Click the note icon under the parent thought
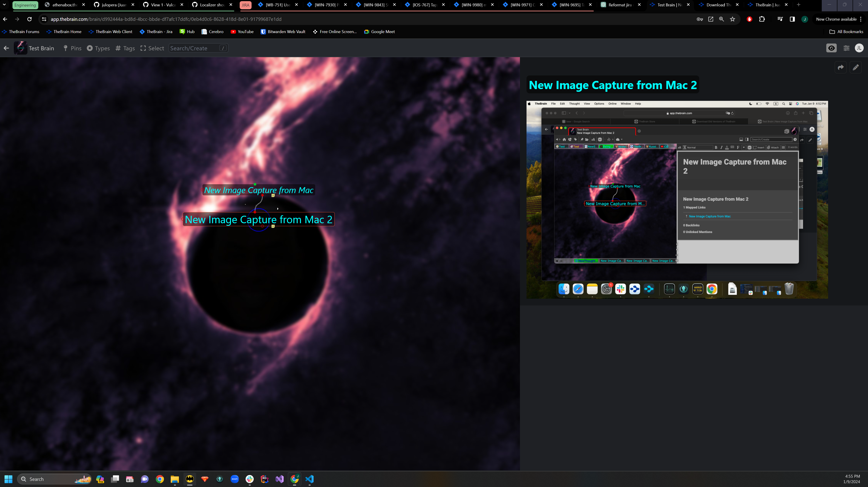Screen dimensions: 868x487 [x=273, y=196]
